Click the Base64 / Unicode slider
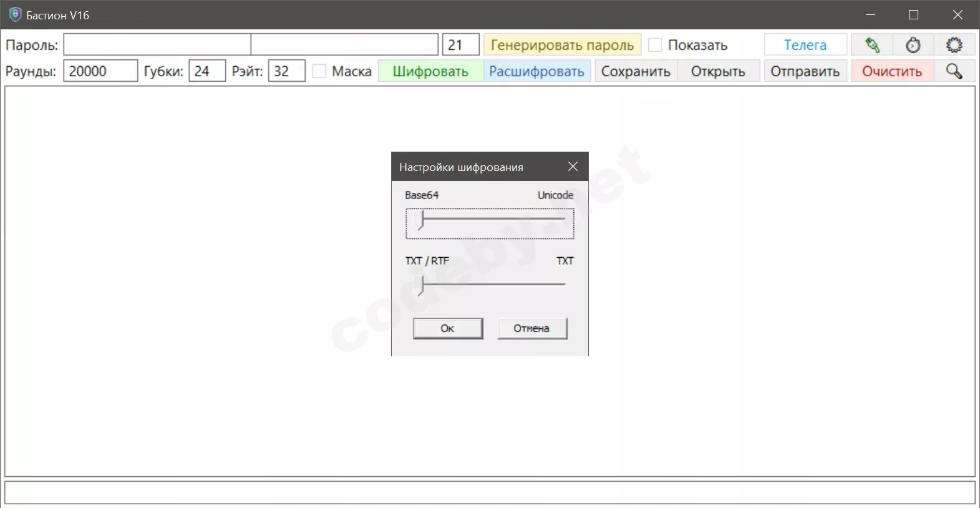 (x=490, y=223)
